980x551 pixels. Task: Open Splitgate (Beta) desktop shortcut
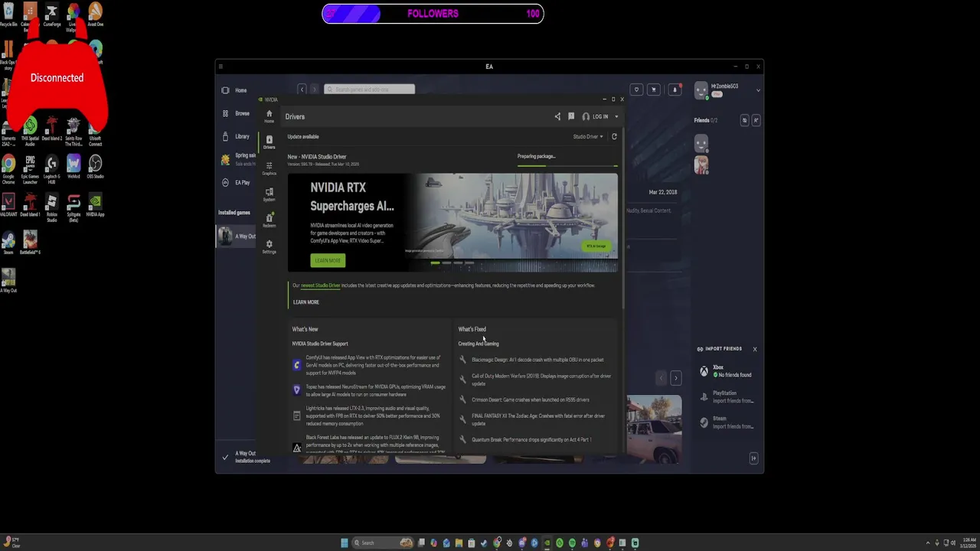point(73,207)
